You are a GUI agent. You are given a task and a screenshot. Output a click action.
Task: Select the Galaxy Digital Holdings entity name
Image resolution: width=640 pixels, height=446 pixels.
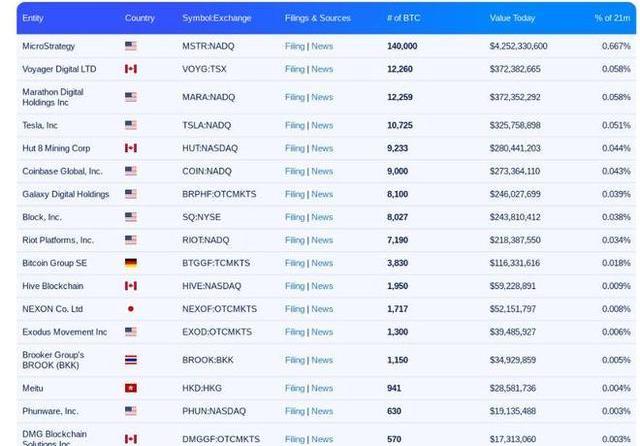[66, 194]
